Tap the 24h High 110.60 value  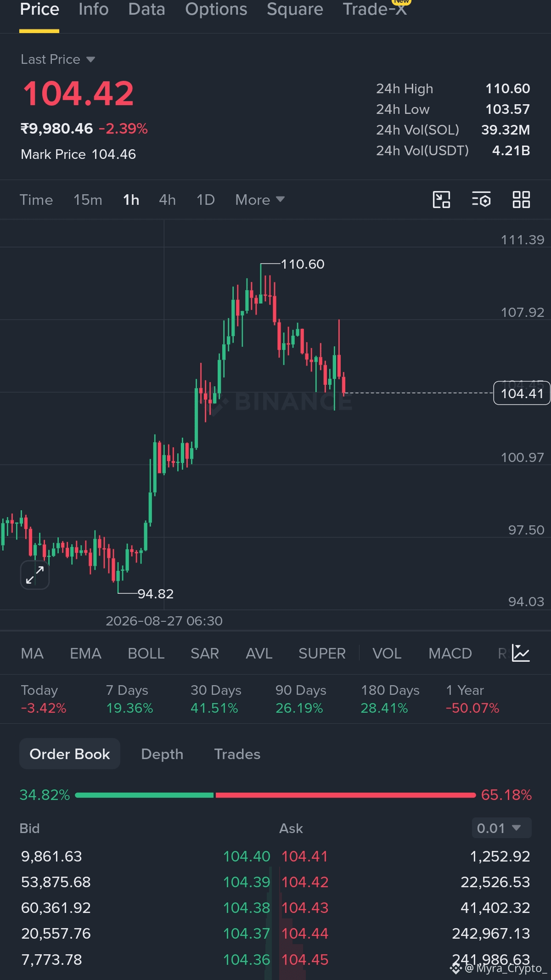pos(508,89)
